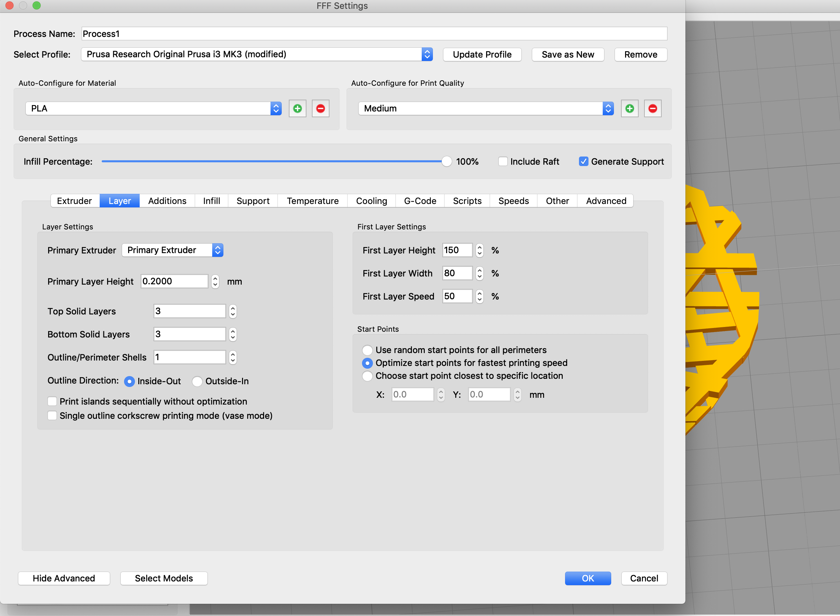Viewport: 840px width, 616px height.
Task: Click the Bottom Solid Layers stepper
Action: (233, 334)
